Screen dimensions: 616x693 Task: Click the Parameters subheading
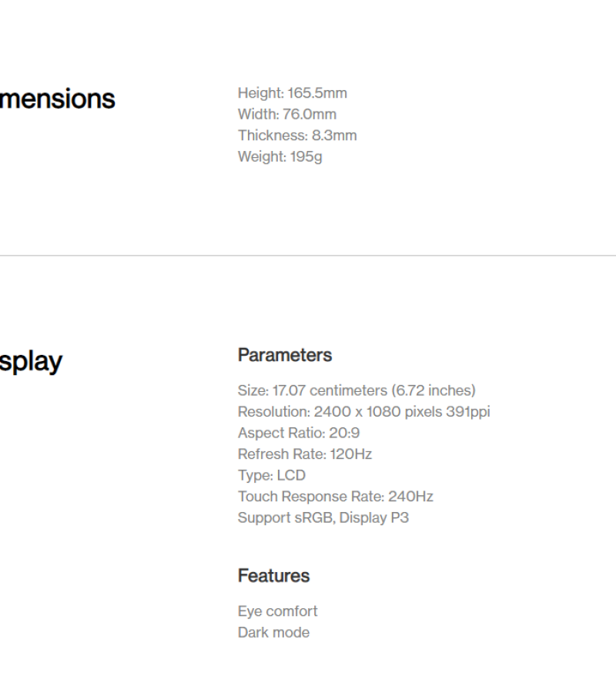pos(284,355)
